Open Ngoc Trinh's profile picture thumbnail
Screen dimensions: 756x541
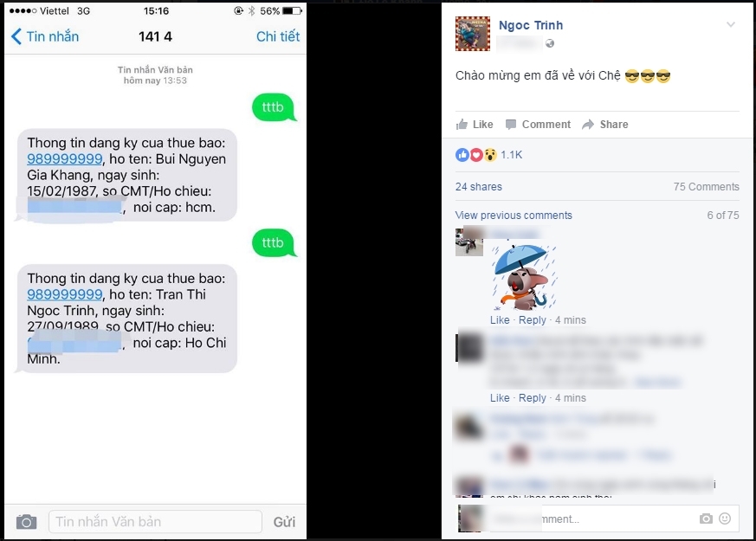click(473, 34)
